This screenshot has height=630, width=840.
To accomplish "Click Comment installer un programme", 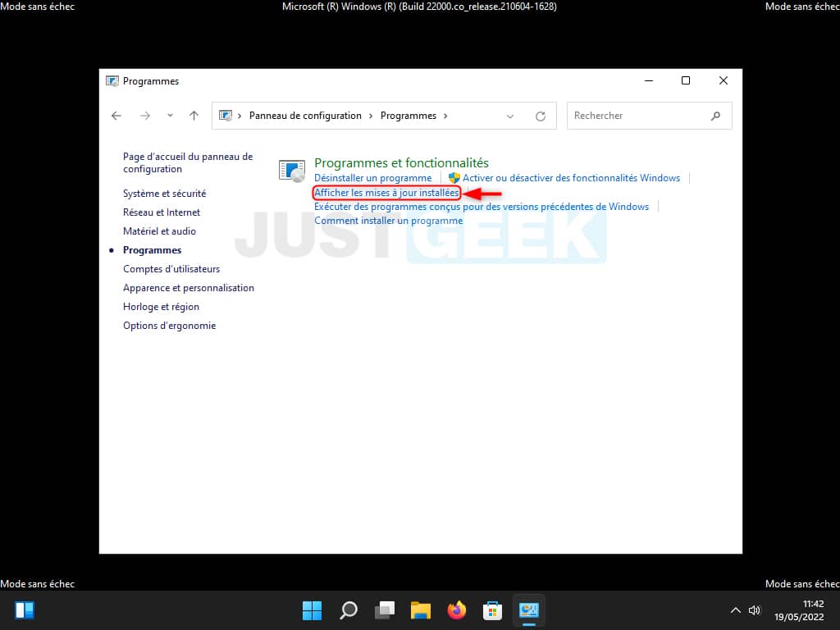I will tap(388, 221).
